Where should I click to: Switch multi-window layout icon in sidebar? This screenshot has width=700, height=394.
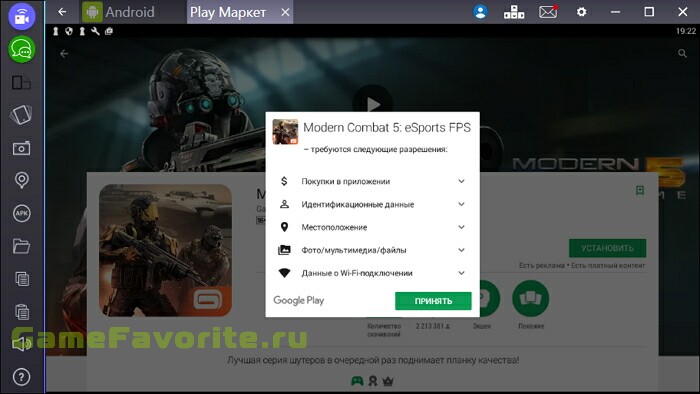coord(21,83)
